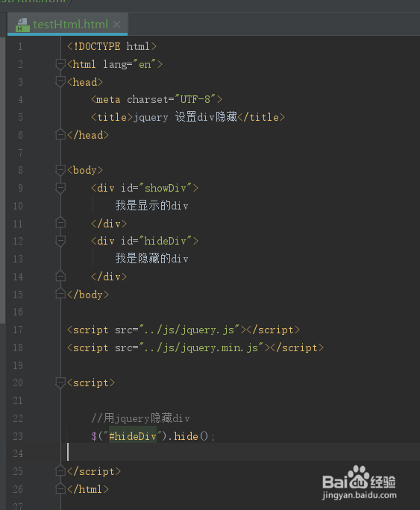The width and height of the screenshot is (420, 510).
Task: Click the highlighted #hideDiv selector
Action: (133, 436)
